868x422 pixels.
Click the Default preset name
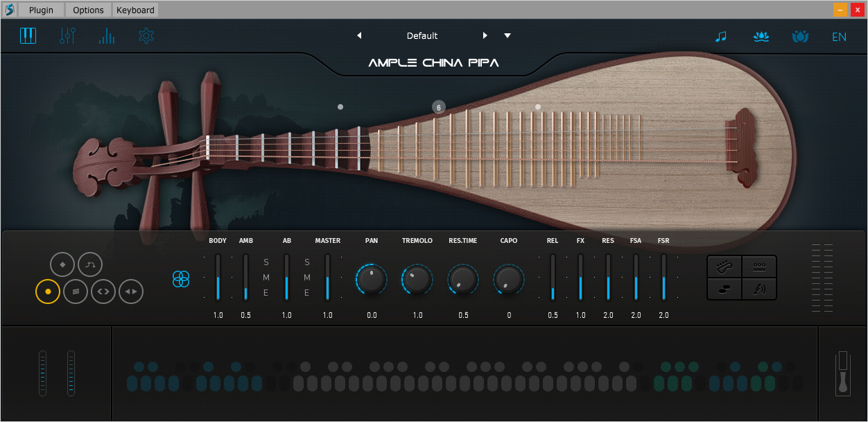(x=422, y=35)
